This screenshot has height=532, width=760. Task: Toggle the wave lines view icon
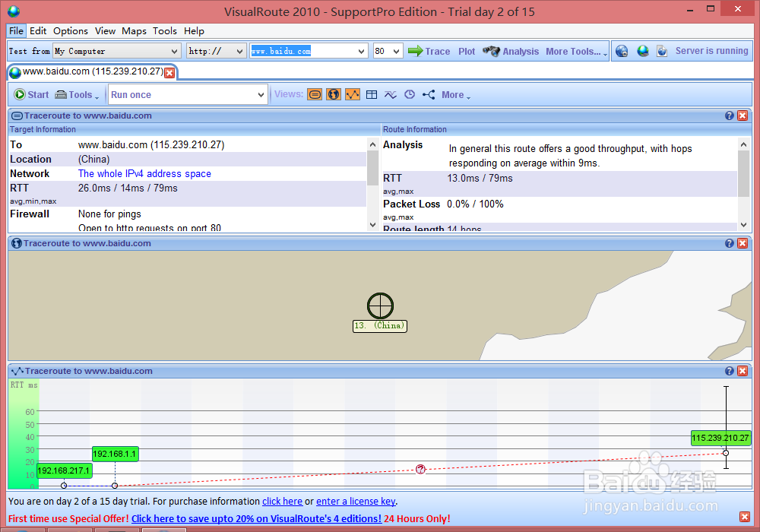(x=391, y=94)
